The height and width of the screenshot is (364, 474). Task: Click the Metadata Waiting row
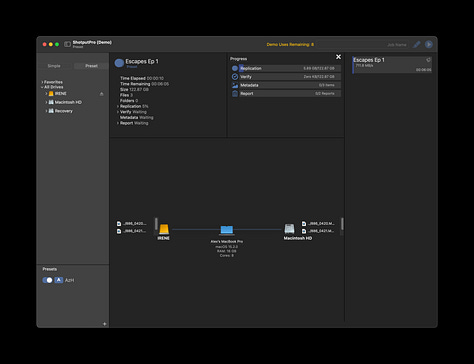pyautogui.click(x=137, y=118)
